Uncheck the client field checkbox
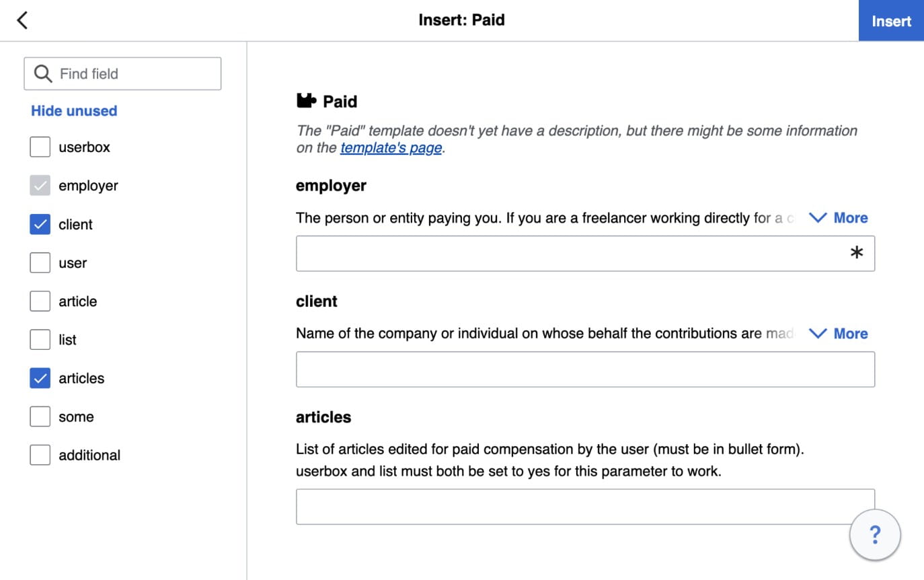Viewport: 924px width, 580px height. 40,224
